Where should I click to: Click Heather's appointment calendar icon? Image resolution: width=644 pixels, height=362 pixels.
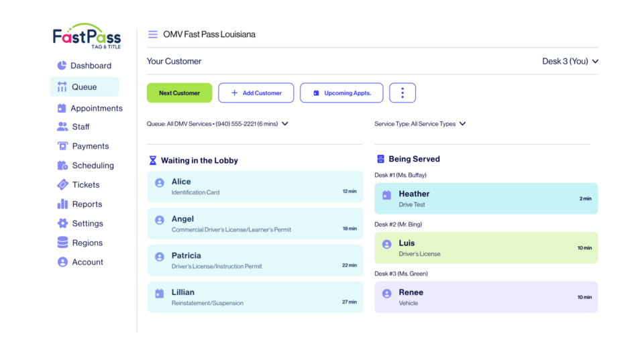point(387,195)
